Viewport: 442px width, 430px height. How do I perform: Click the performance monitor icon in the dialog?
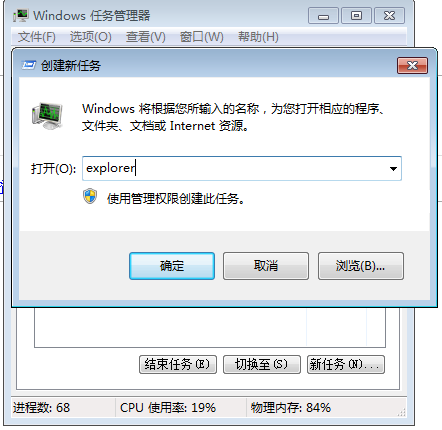pyautogui.click(x=47, y=116)
